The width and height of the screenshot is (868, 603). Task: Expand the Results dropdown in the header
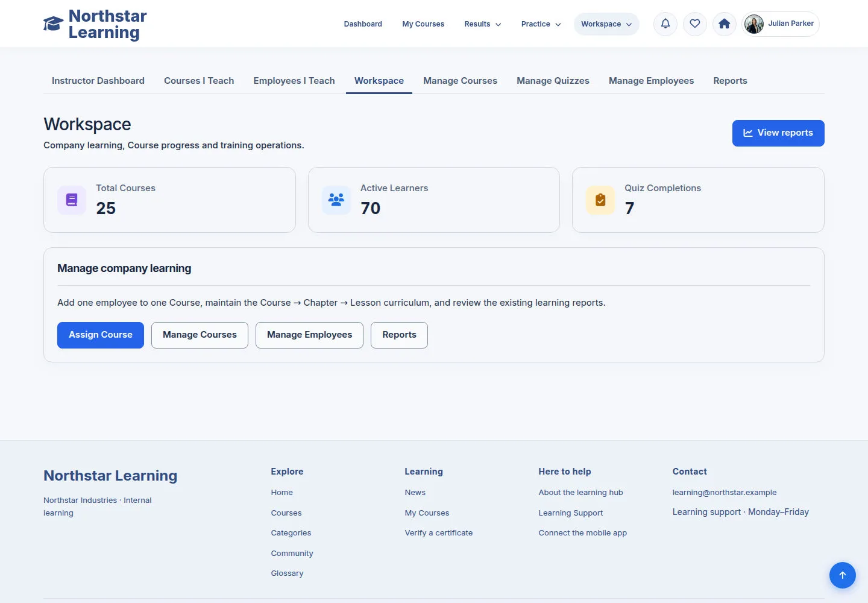(483, 24)
